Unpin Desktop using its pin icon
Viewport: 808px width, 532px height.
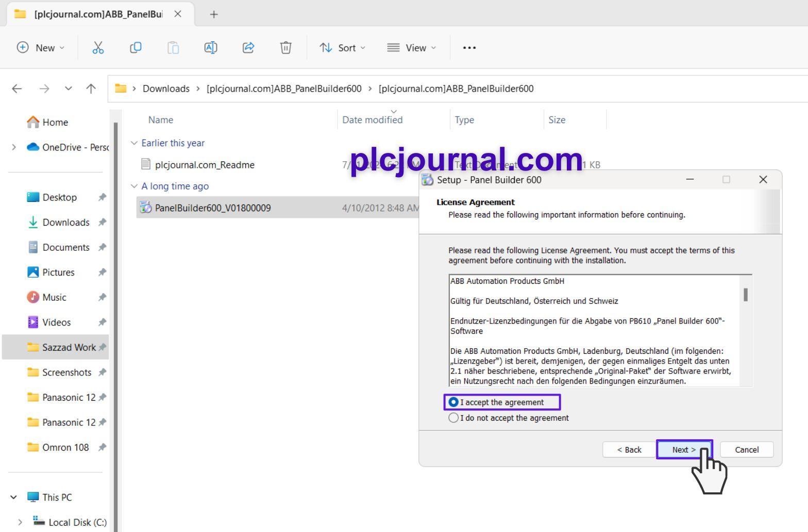click(102, 197)
